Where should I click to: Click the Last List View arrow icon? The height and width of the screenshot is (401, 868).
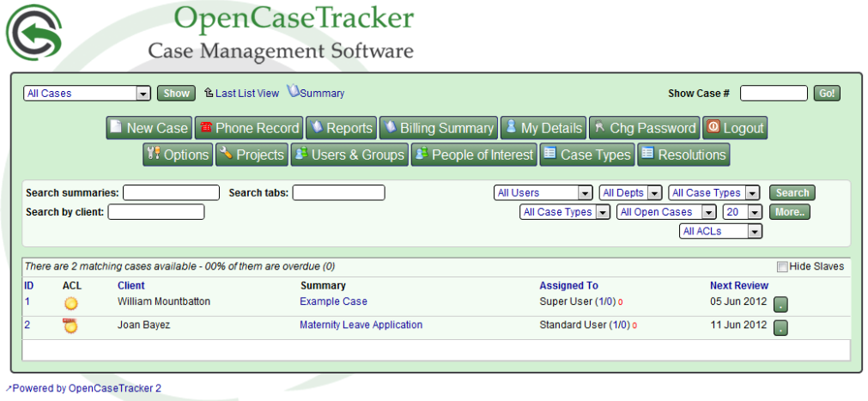(x=209, y=93)
